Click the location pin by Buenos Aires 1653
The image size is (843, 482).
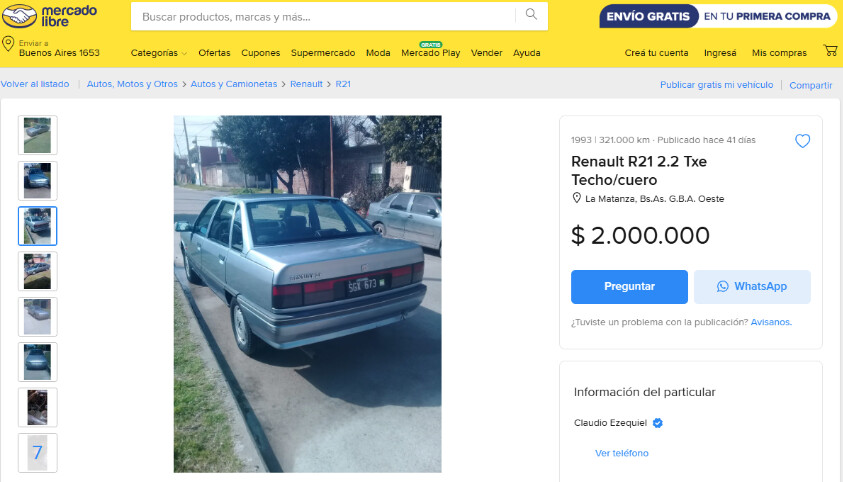click(8, 44)
